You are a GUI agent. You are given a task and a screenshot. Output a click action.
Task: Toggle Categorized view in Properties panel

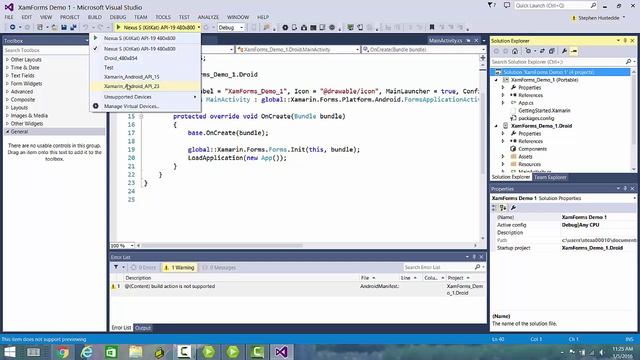click(x=494, y=208)
